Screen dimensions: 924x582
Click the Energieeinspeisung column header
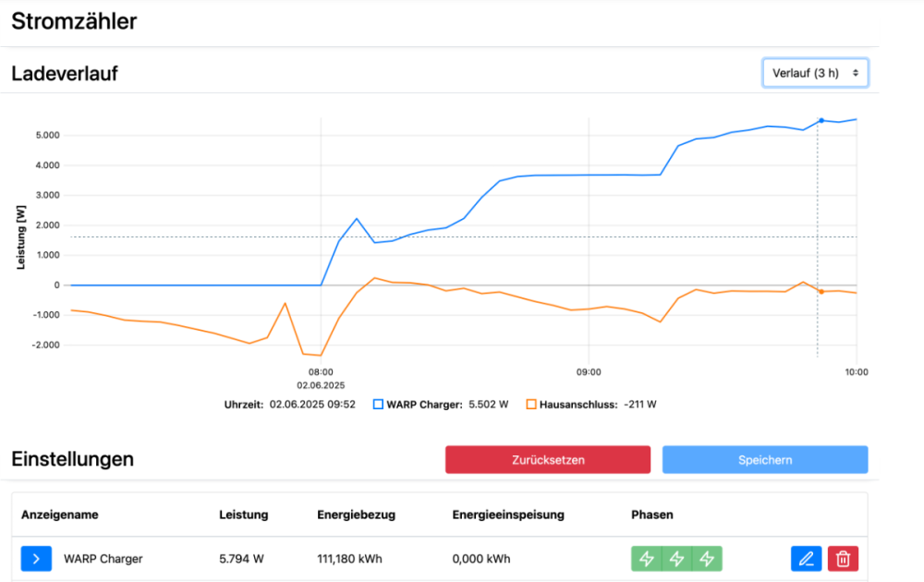coord(507,515)
